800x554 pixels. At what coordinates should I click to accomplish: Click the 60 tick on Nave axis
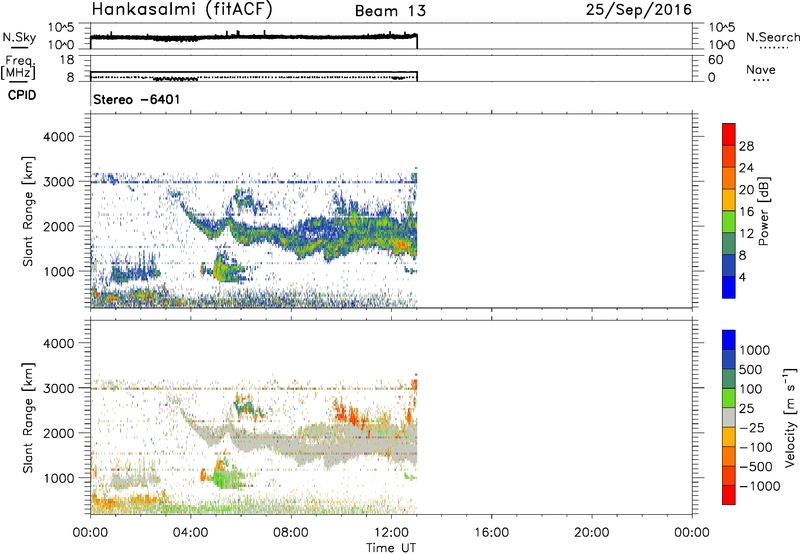[x=716, y=60]
